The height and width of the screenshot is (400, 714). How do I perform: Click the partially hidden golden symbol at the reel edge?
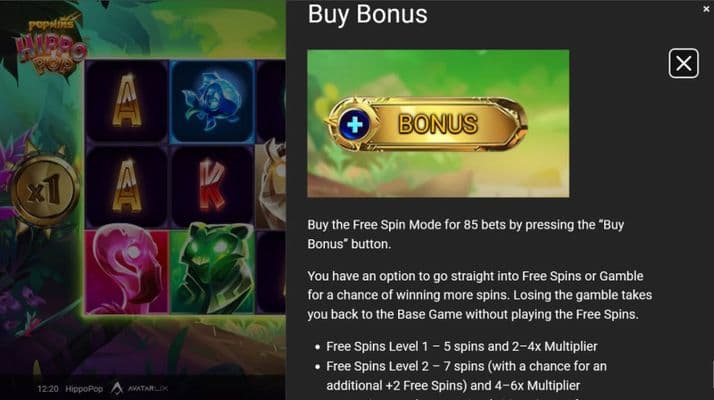tap(270, 185)
